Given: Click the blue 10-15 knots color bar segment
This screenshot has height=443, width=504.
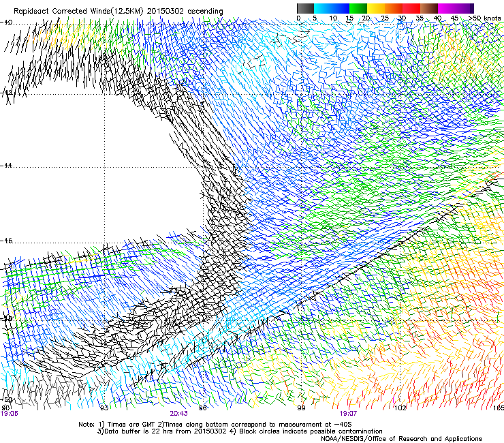Looking at the screenshot, I should [x=341, y=8].
